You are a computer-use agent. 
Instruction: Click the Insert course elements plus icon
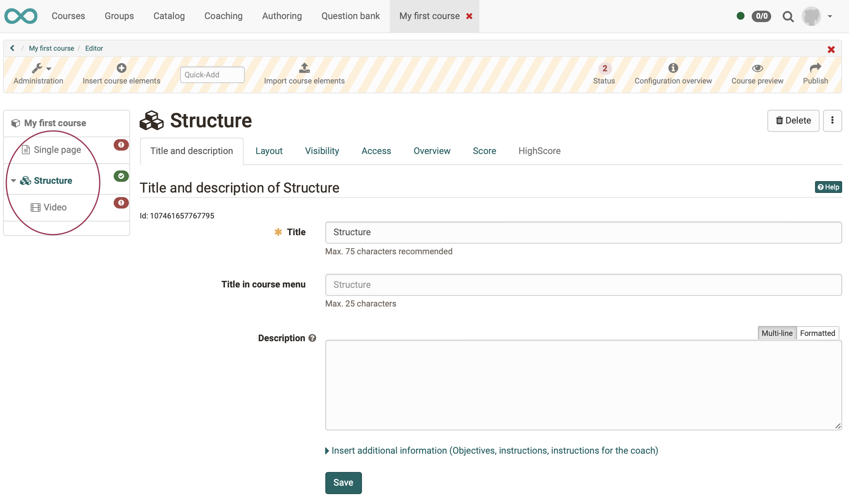tap(121, 69)
